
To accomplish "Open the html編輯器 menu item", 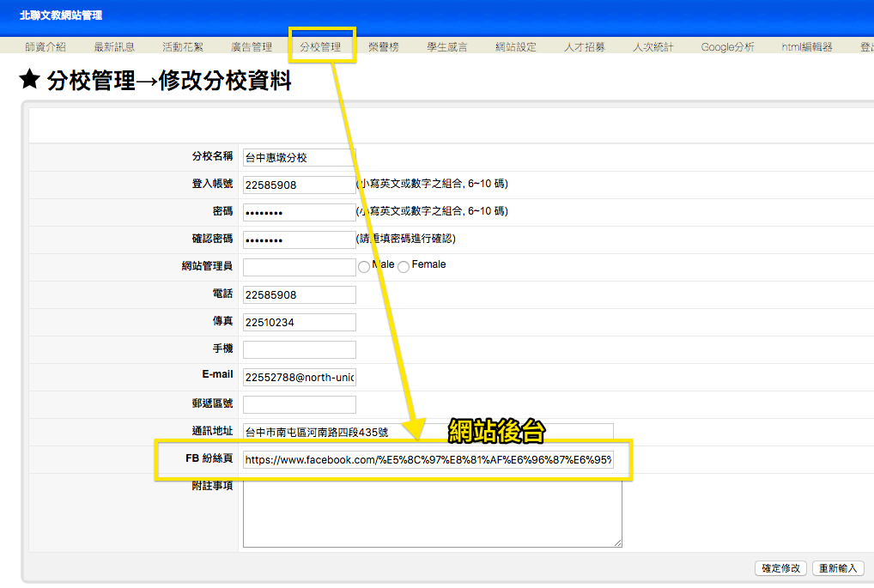I will coord(806,47).
